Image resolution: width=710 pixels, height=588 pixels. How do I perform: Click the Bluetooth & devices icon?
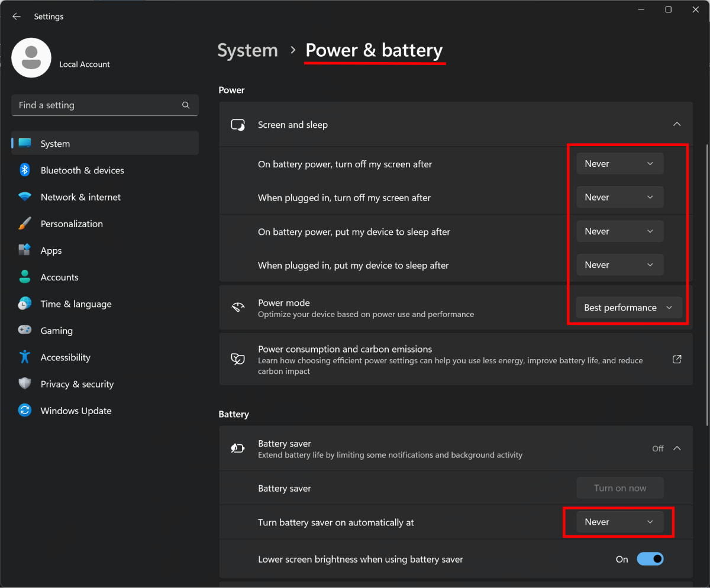point(25,170)
